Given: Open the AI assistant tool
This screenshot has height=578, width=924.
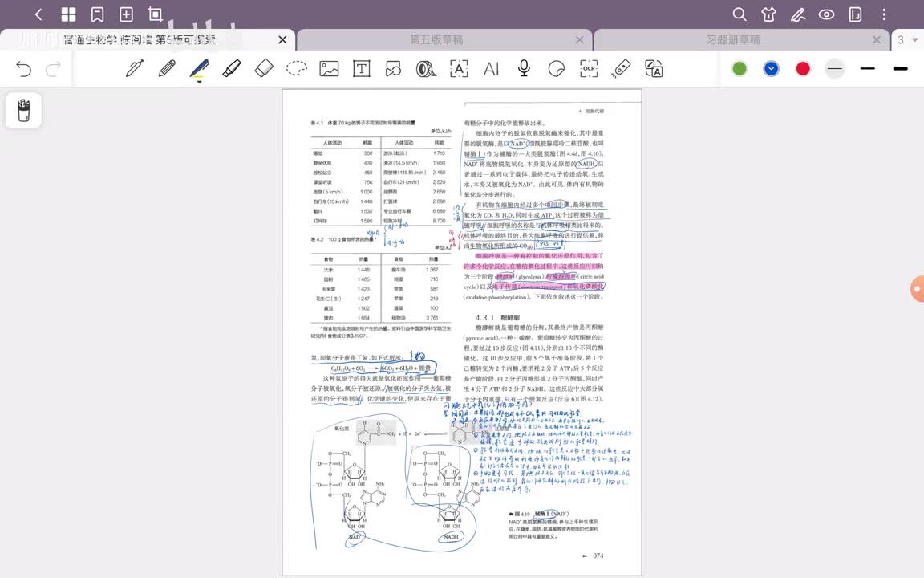Looking at the screenshot, I should coord(491,69).
